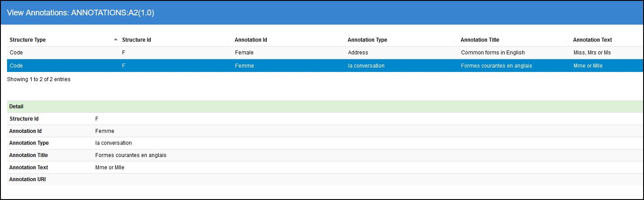Click the Annotation Text column header
644x200 pixels.
point(593,40)
